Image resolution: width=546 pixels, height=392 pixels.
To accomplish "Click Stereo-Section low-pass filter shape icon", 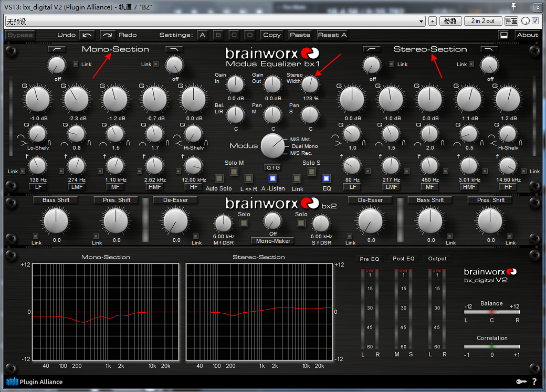I will click(x=489, y=49).
